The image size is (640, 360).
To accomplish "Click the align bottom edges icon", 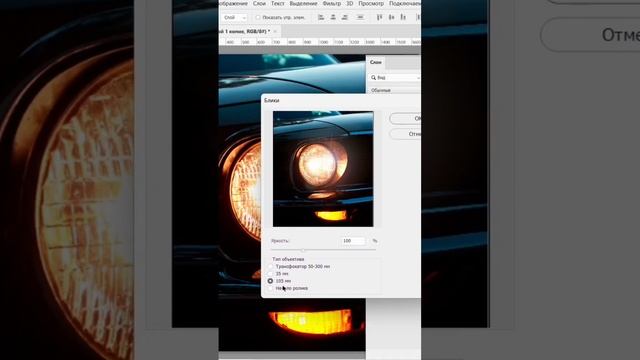I will click(x=403, y=17).
